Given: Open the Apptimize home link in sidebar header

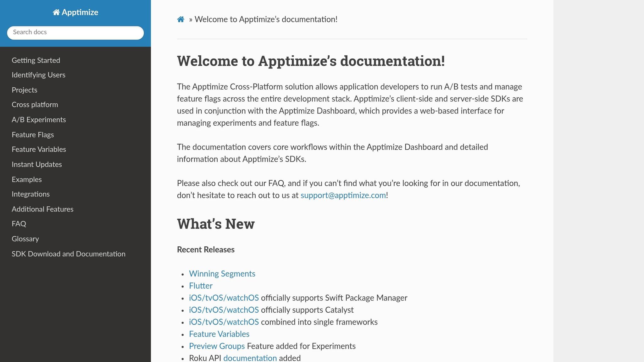Looking at the screenshot, I should [x=75, y=13].
